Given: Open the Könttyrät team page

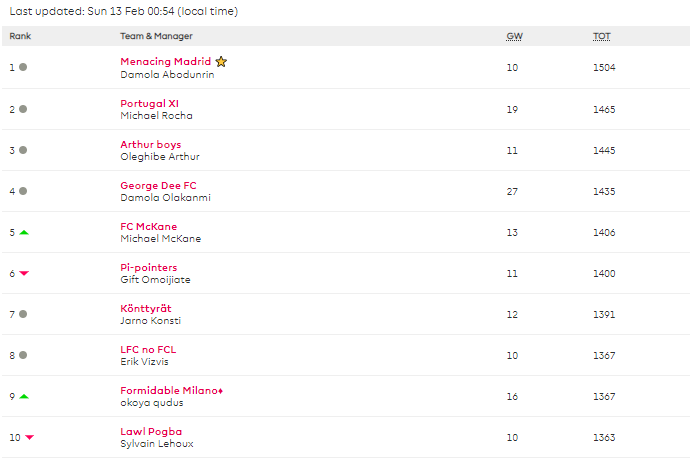Looking at the screenshot, I should [x=146, y=308].
